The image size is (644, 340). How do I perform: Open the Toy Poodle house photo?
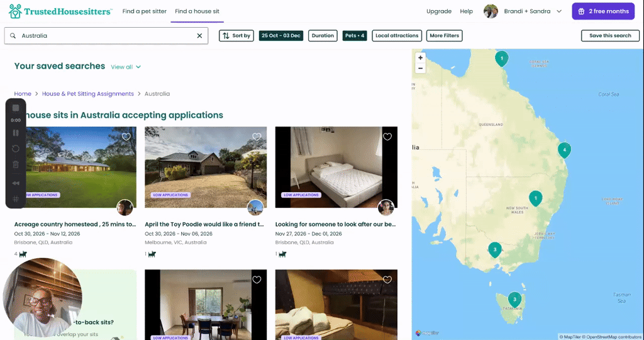pos(206,167)
